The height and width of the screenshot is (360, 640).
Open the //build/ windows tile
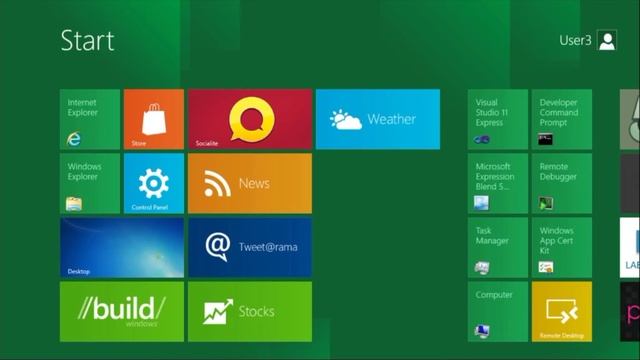(122, 311)
